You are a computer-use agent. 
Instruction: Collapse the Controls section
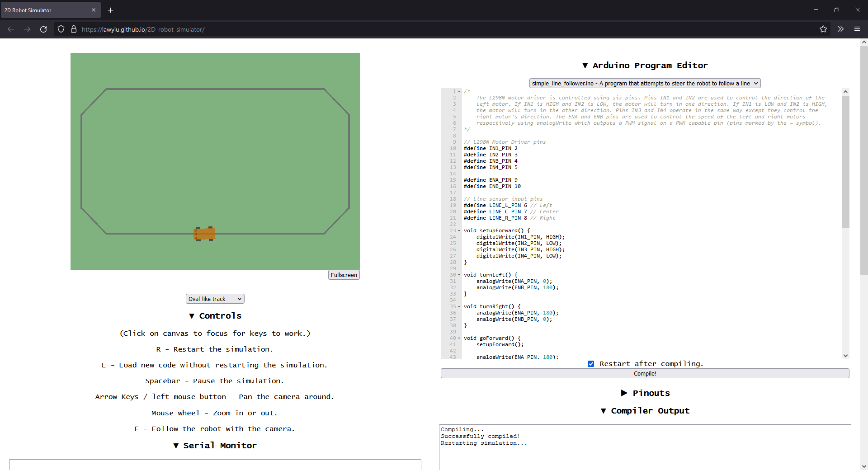click(215, 316)
